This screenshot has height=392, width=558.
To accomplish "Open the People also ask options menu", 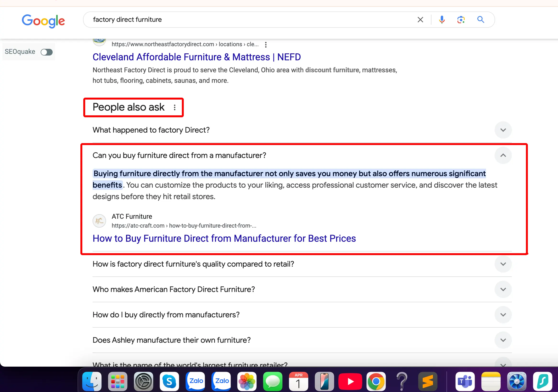I will [x=174, y=107].
